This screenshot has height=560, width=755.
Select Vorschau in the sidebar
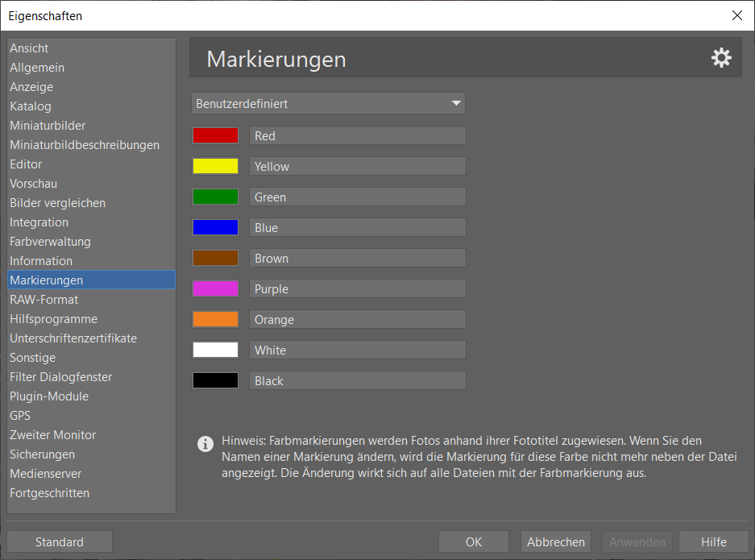92,184
